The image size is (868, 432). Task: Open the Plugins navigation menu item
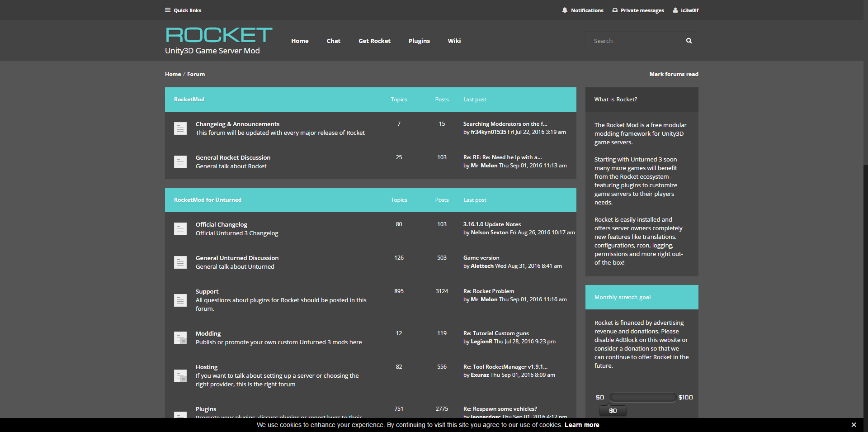(x=419, y=41)
